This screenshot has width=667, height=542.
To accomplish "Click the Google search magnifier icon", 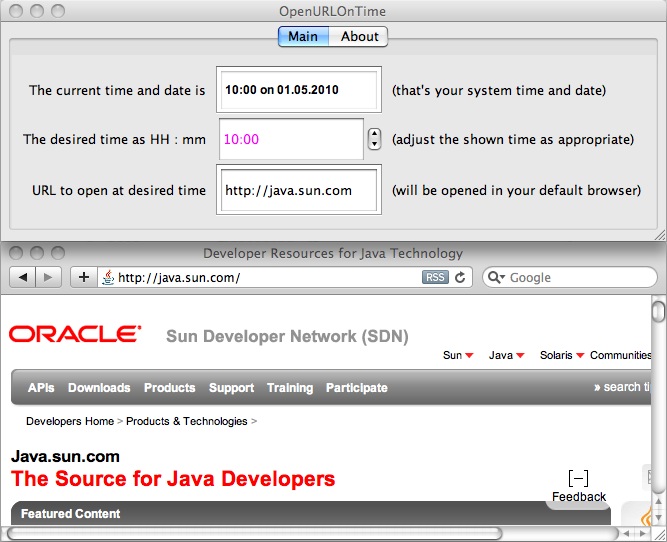I will (497, 278).
